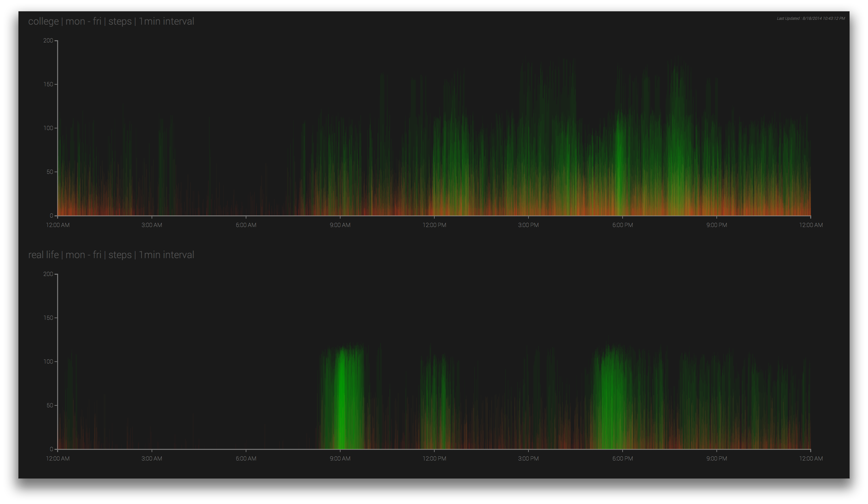
Task: Click the 200 y-axis label on college chart
Action: [x=48, y=41]
